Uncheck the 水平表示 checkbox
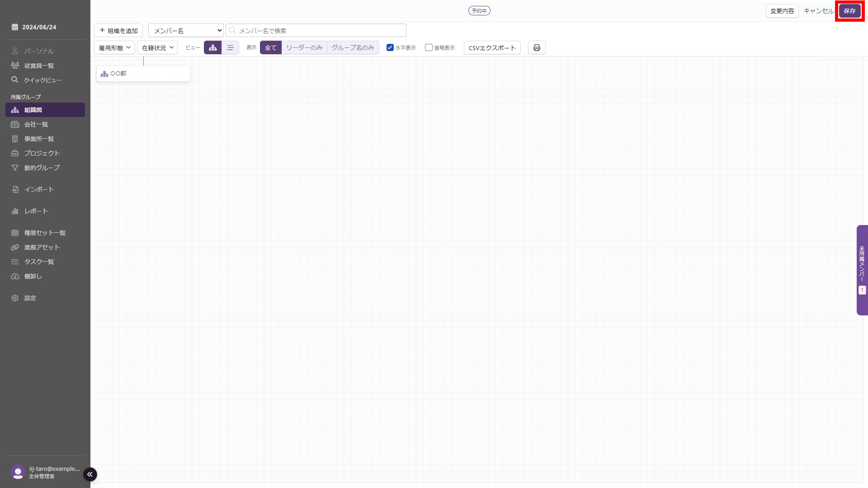This screenshot has height=488, width=868. (x=390, y=47)
